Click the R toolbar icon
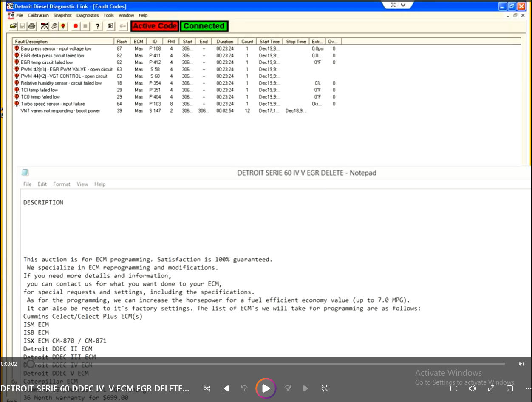 click(110, 26)
